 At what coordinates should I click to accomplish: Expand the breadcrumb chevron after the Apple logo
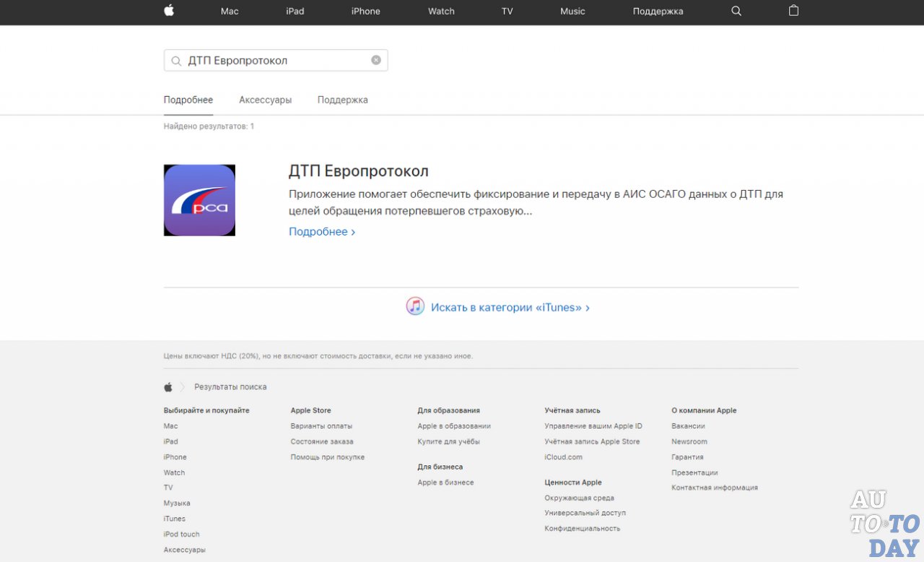coord(183,386)
